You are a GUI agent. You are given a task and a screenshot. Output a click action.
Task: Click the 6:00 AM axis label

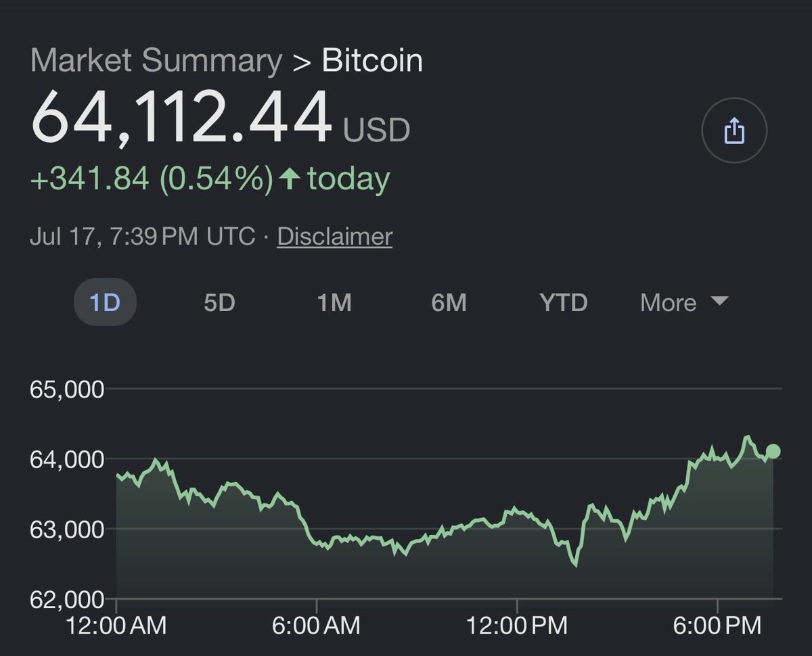(316, 626)
